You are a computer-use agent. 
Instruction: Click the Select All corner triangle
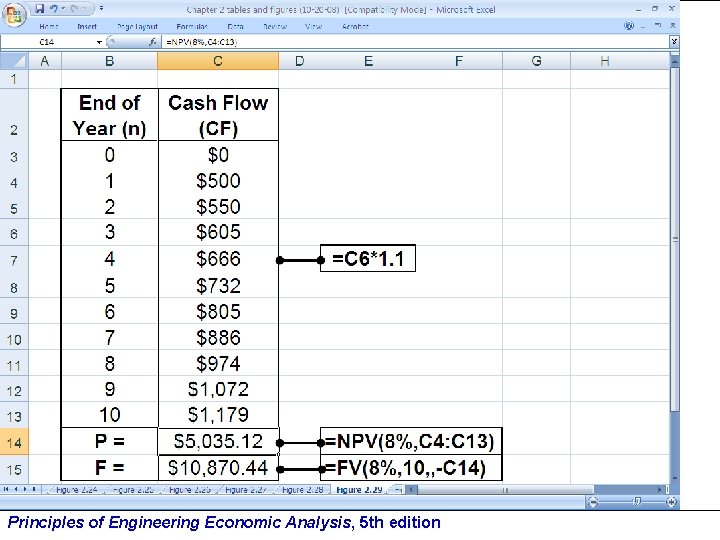[x=15, y=61]
